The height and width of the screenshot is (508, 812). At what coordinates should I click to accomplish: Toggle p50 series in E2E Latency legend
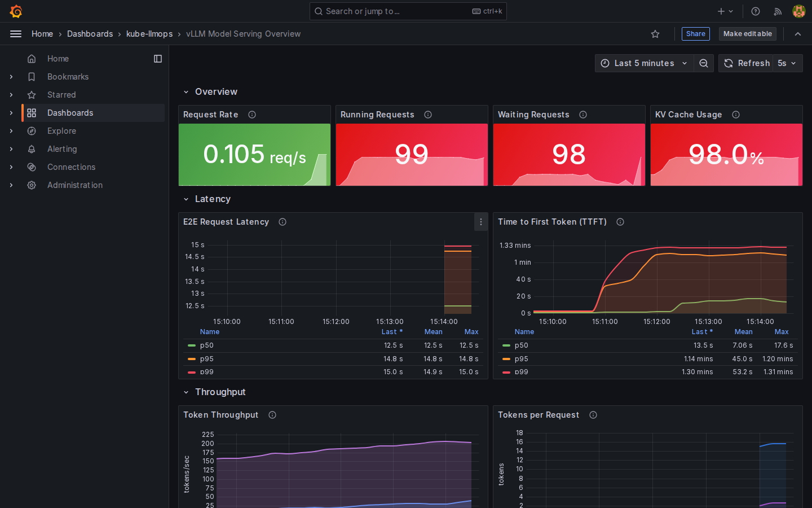point(207,345)
